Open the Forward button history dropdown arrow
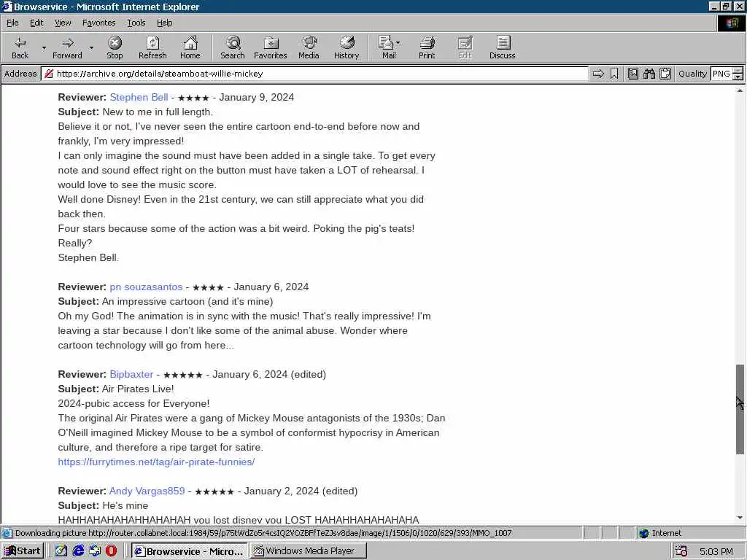This screenshot has width=747, height=560. 91,47
